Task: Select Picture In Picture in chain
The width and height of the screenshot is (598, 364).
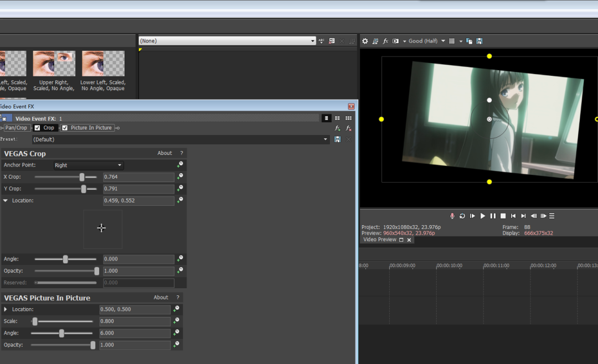Action: 91,128
